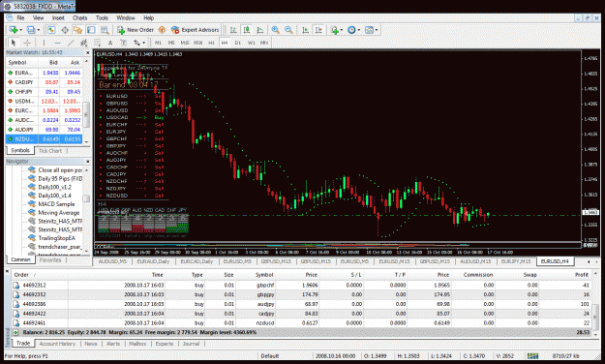Image resolution: width=605 pixels, height=364 pixels.
Task: Open the Profiles toolbar button
Action: [x=32, y=30]
